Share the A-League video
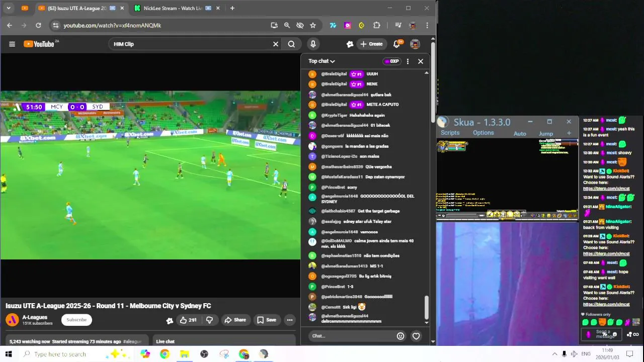 click(235, 320)
